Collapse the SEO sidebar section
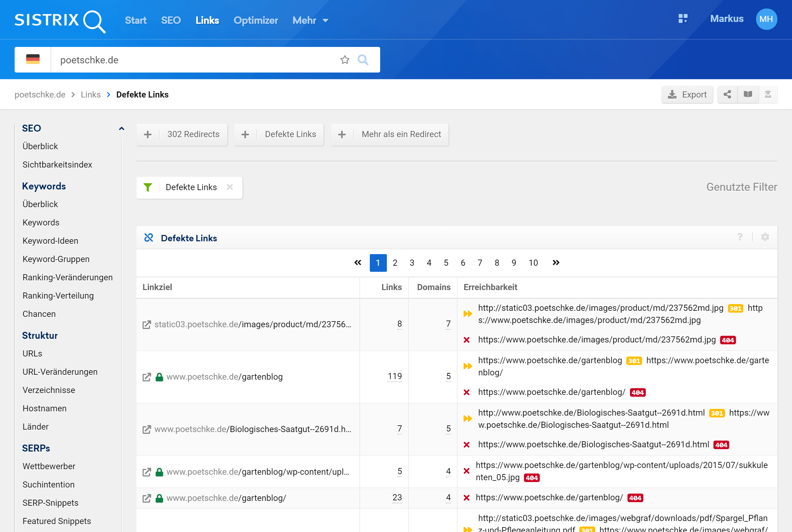792x532 pixels. (x=122, y=129)
